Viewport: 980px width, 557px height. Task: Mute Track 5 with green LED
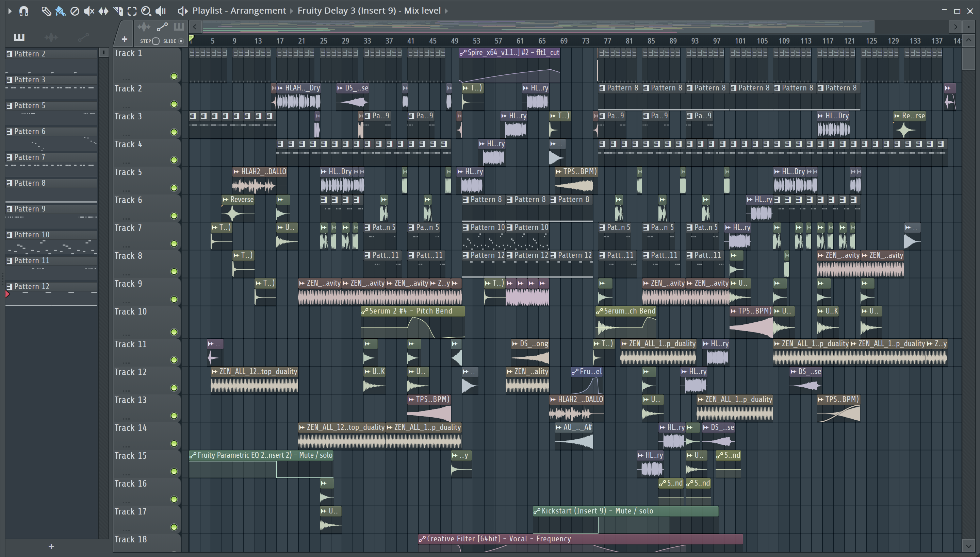(x=174, y=188)
